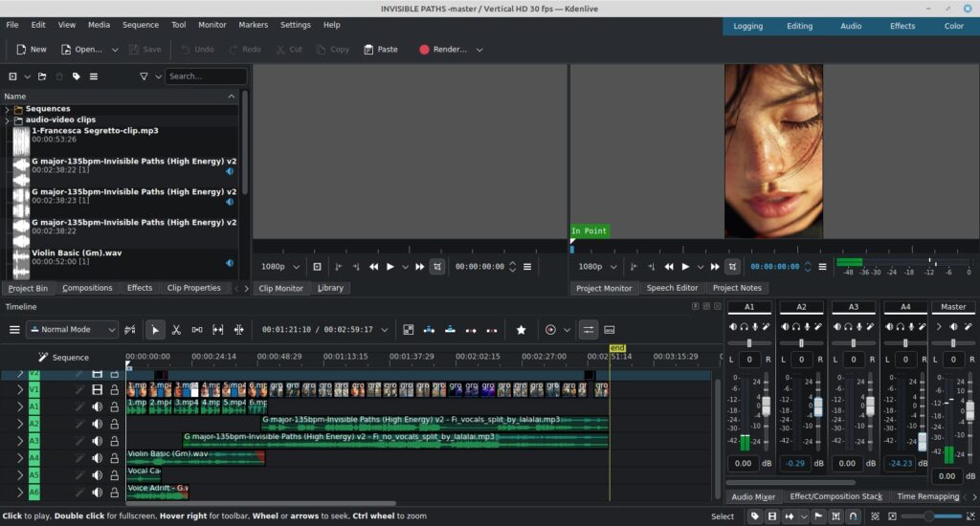Open the timeline hamburger menu
This screenshot has width=980, height=526.
coord(14,330)
